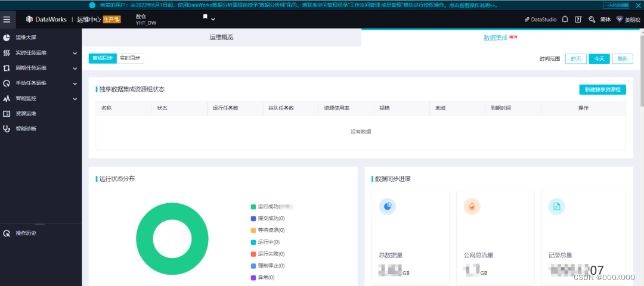
Task: Click the DataWorks logo
Action: (x=46, y=19)
